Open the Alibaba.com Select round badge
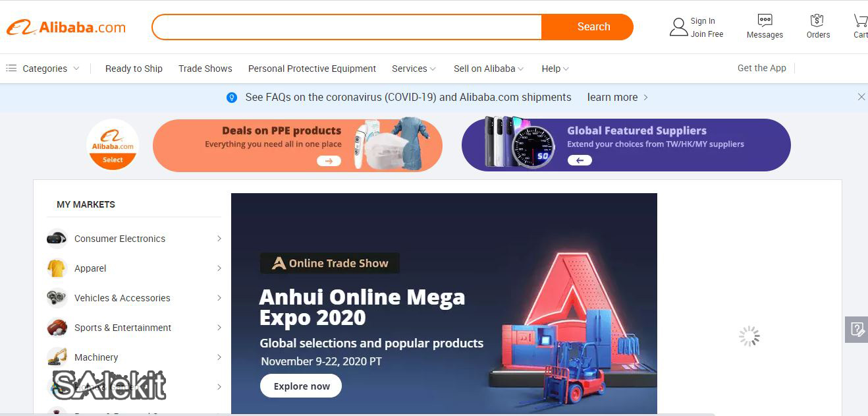Viewport: 868px width, 416px height. coord(113,144)
